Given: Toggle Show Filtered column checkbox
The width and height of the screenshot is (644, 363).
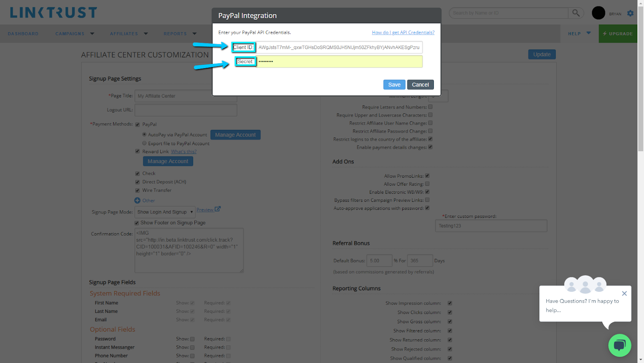Looking at the screenshot, I should [450, 331].
